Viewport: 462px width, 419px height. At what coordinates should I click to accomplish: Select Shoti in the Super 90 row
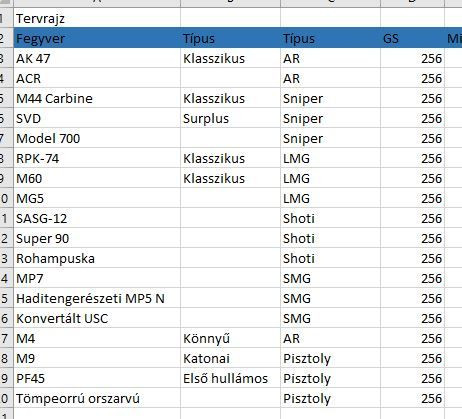tap(330, 238)
